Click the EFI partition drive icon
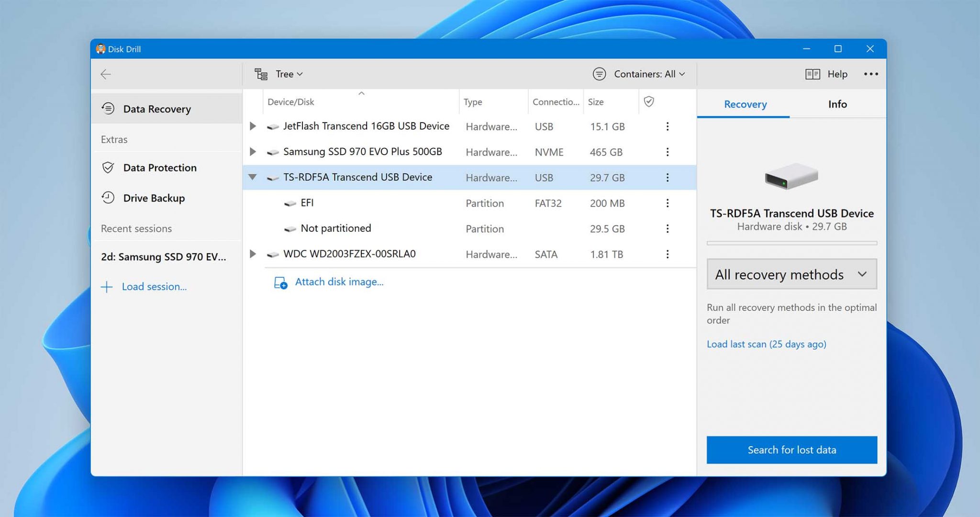The height and width of the screenshot is (517, 980). pos(290,204)
